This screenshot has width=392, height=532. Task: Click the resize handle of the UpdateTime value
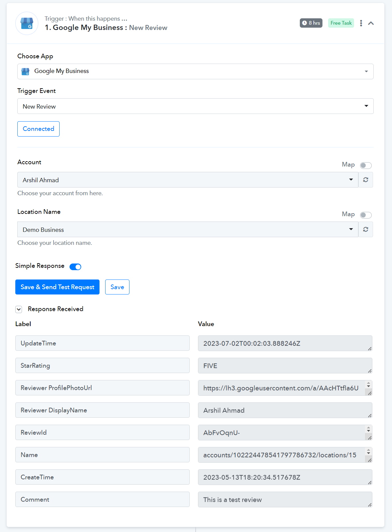tap(370, 349)
